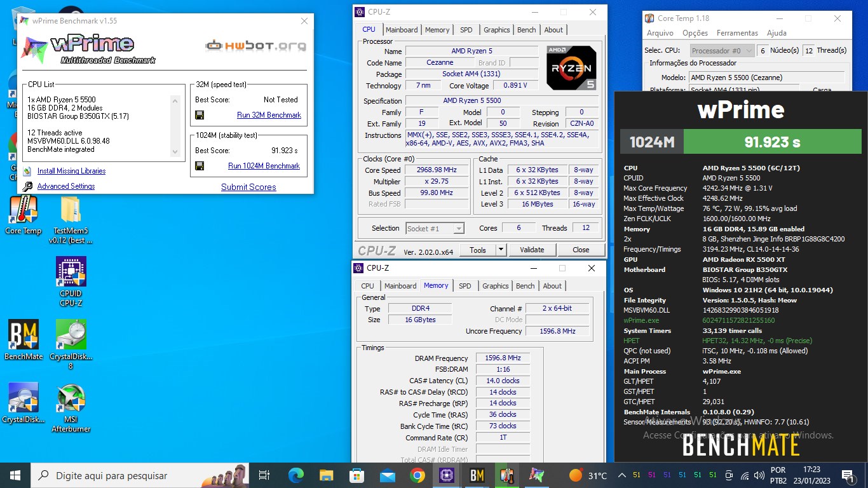Open the MSI Afterburner desktop shortcut

point(71,407)
